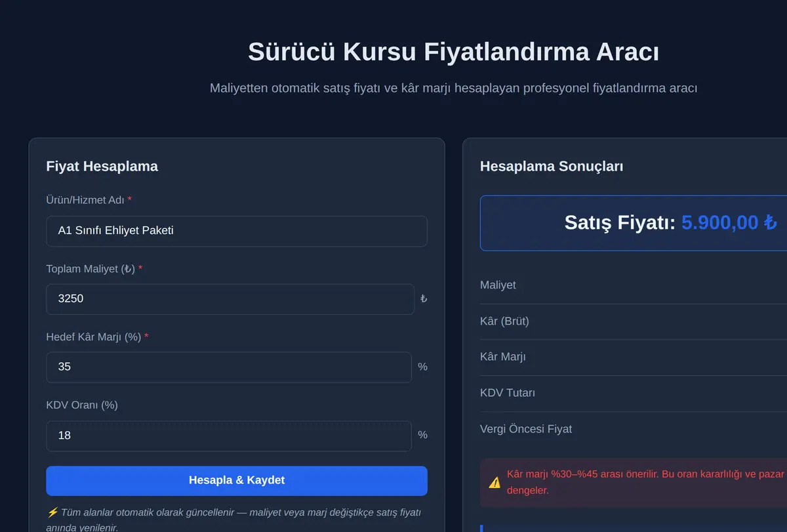Click the Vergi Öncesi Fiyat row
The image size is (787, 532).
point(634,430)
